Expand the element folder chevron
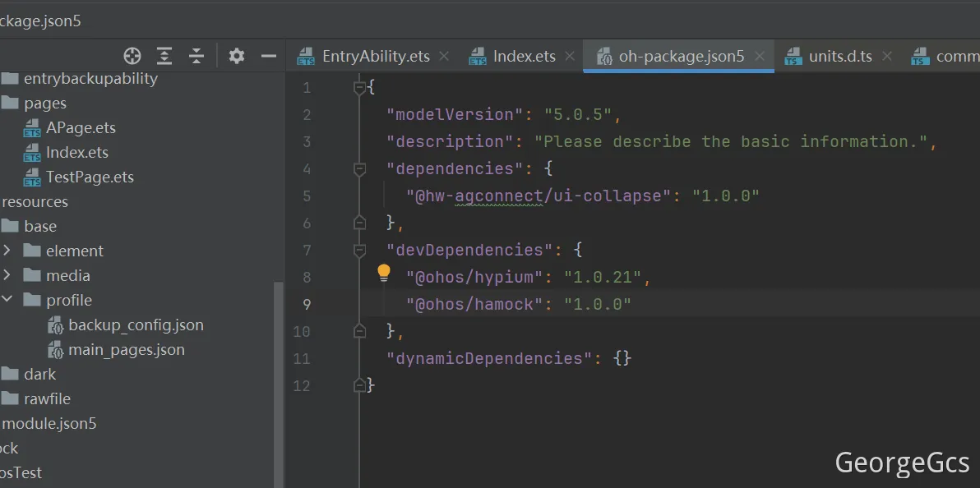980x488 pixels. (7, 251)
